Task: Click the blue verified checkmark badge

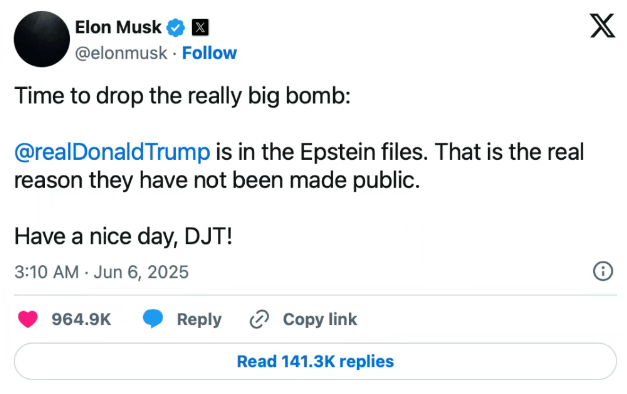Action: [x=176, y=28]
